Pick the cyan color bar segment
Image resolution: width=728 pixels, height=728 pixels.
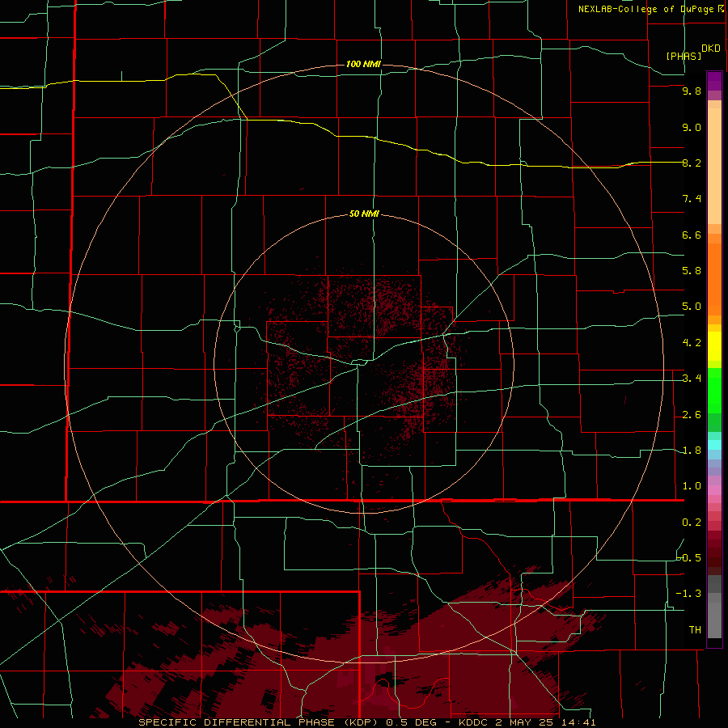714,445
